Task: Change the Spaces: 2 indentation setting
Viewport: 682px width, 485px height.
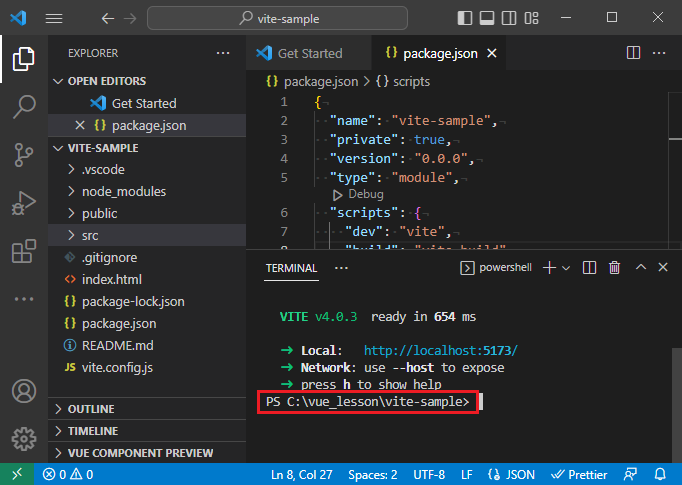Action: point(373,474)
